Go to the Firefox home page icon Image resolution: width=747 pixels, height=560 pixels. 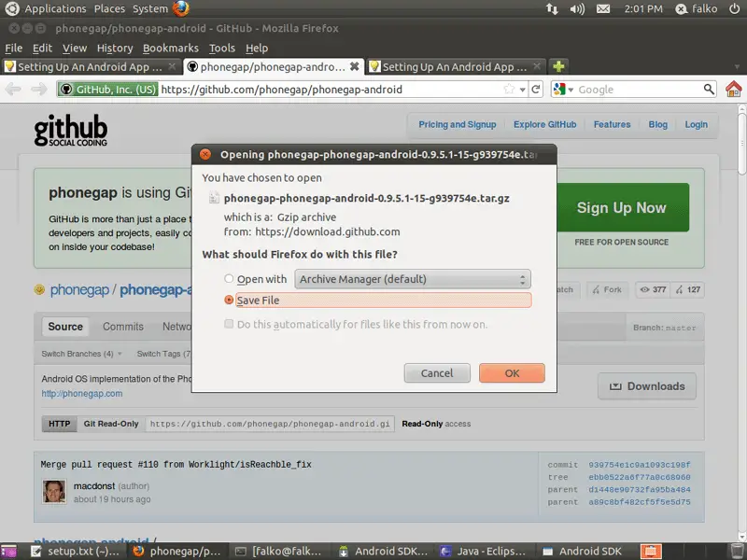click(x=734, y=89)
